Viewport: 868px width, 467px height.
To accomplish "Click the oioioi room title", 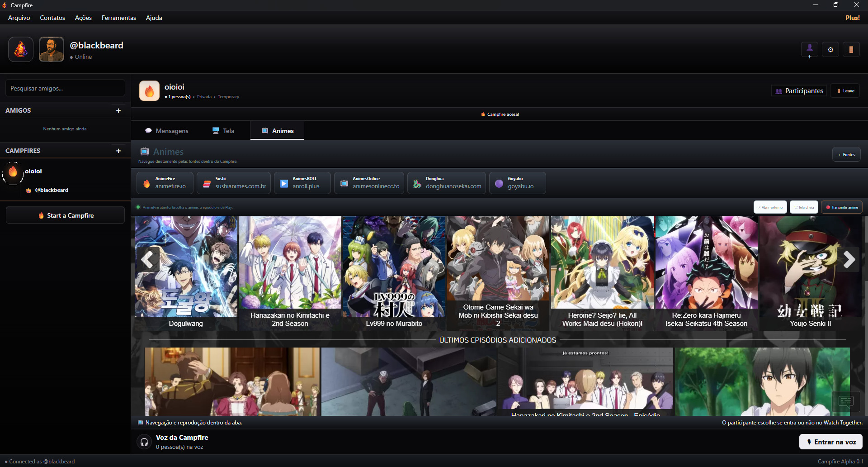I will (174, 87).
